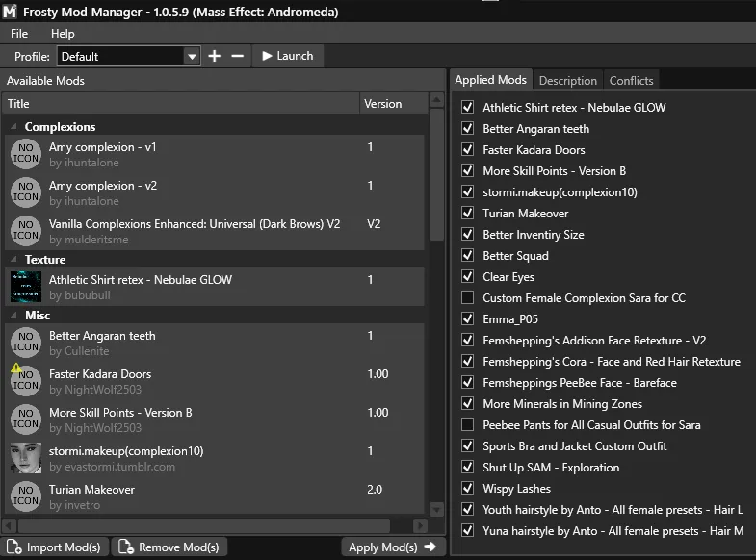Open the Help menu
This screenshot has width=756, height=560.
click(x=63, y=34)
